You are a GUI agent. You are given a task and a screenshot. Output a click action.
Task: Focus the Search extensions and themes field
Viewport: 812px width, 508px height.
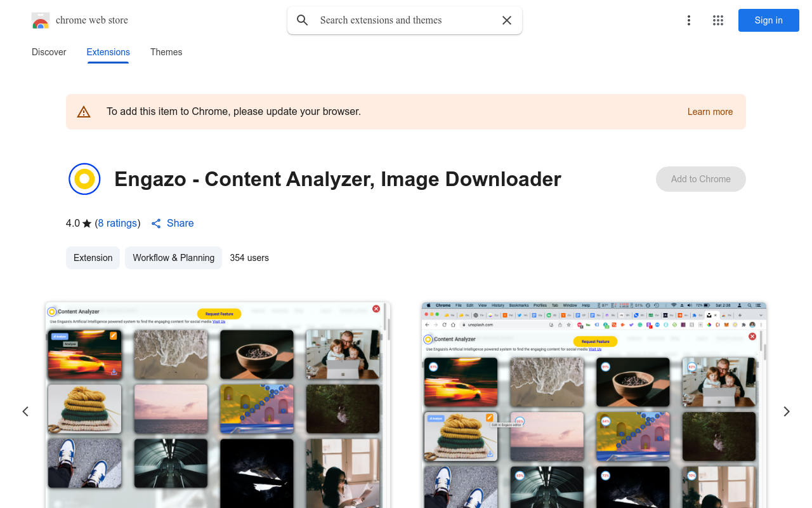(x=405, y=20)
